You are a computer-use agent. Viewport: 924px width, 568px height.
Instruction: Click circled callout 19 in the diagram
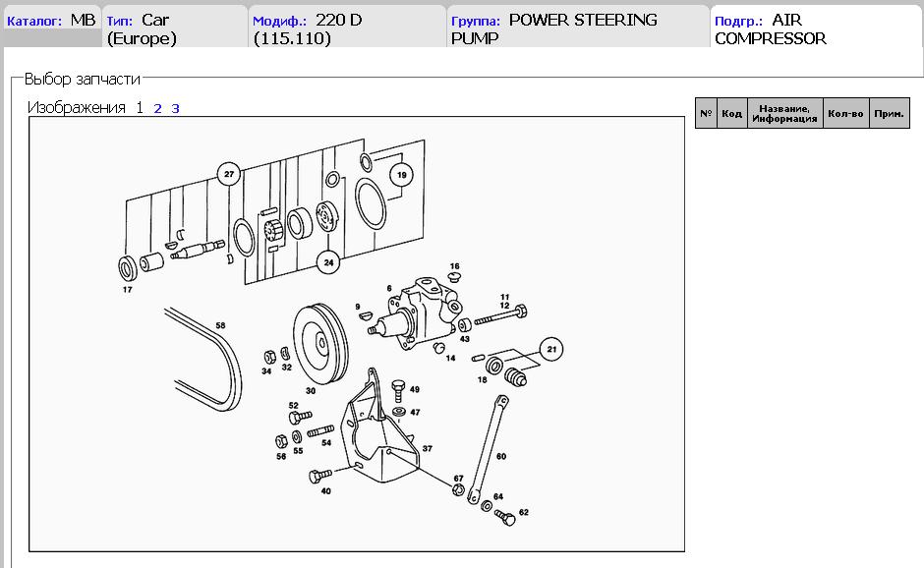[400, 176]
